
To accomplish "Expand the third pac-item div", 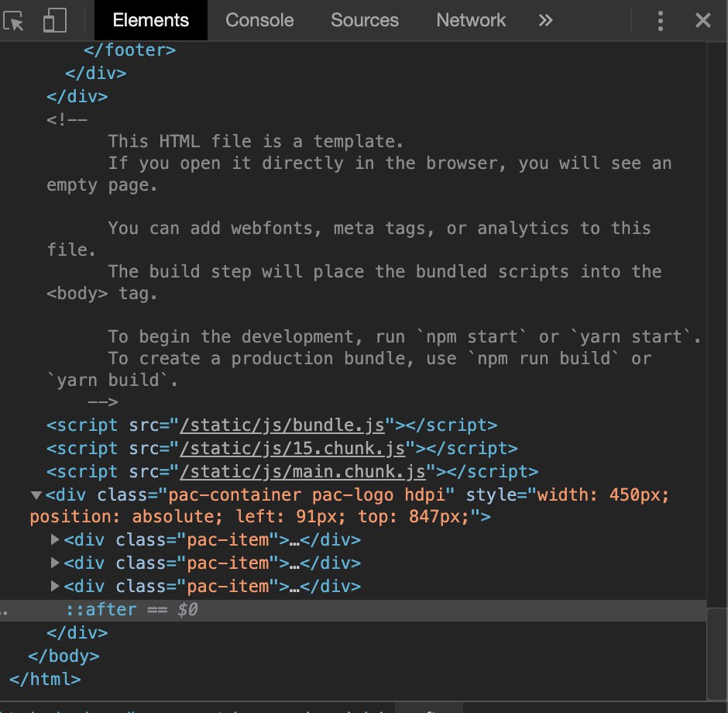I will (x=55, y=586).
